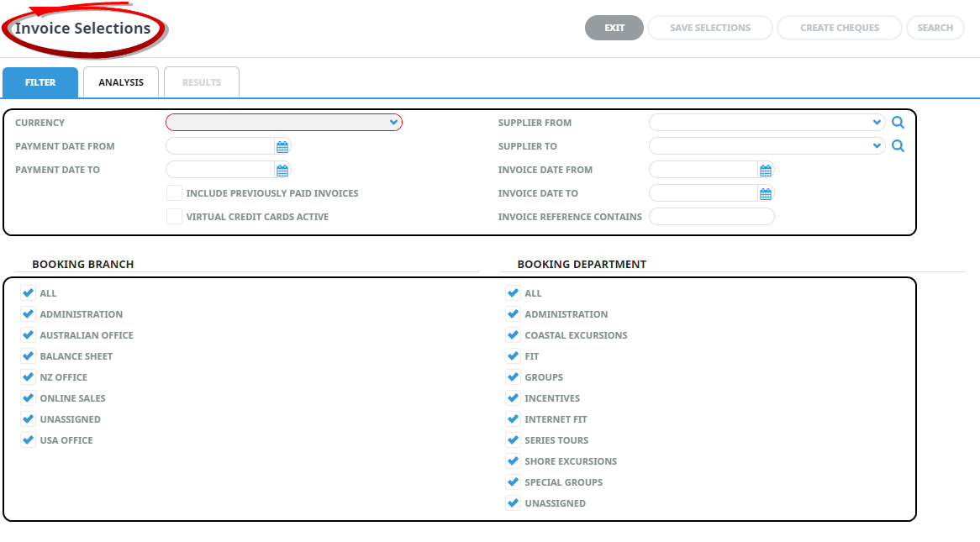The width and height of the screenshot is (980, 542).
Task: Click Supplier From search magnifier icon
Action: (x=898, y=123)
